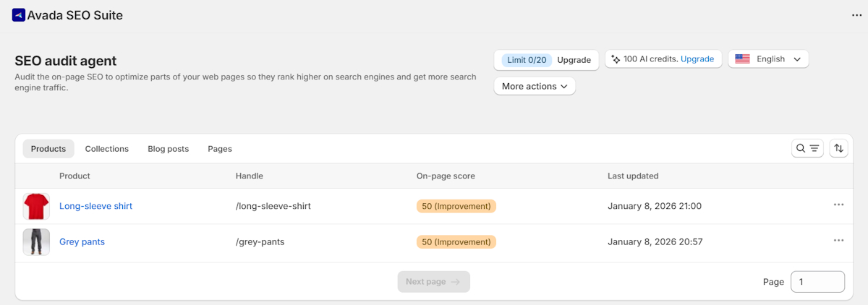The image size is (868, 305).
Task: Click the Avada SEO Suite logo icon
Action: click(x=19, y=15)
